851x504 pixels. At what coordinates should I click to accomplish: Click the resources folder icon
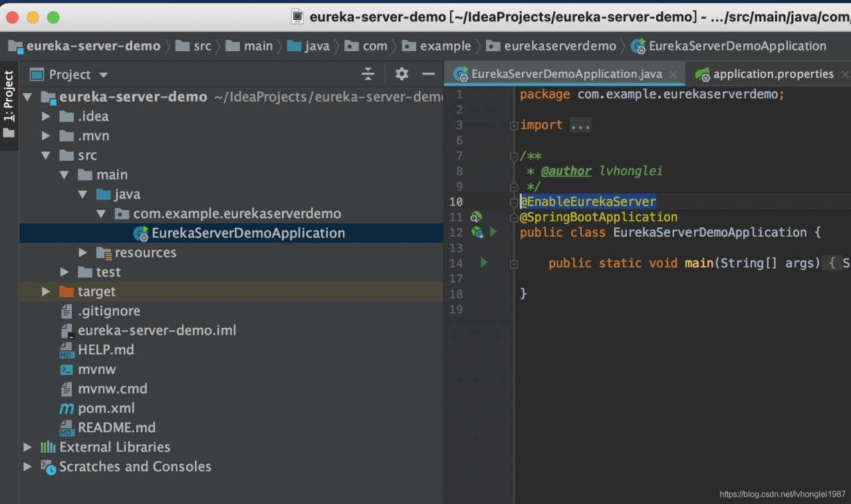pyautogui.click(x=104, y=253)
